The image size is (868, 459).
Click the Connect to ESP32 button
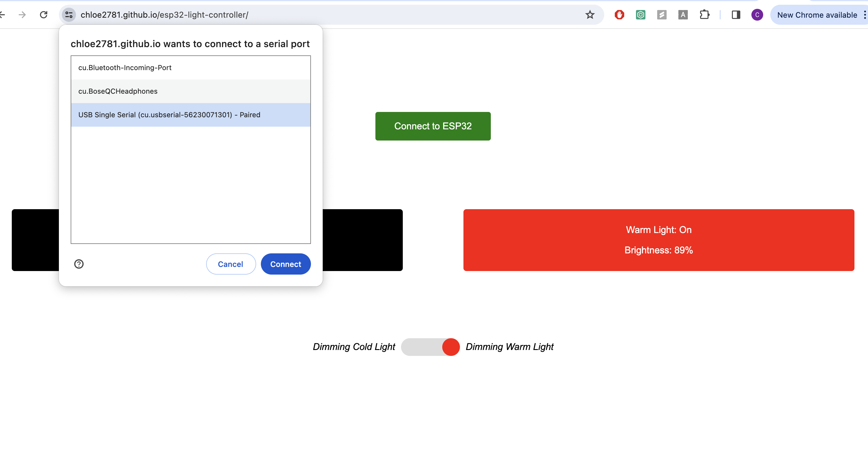point(433,126)
